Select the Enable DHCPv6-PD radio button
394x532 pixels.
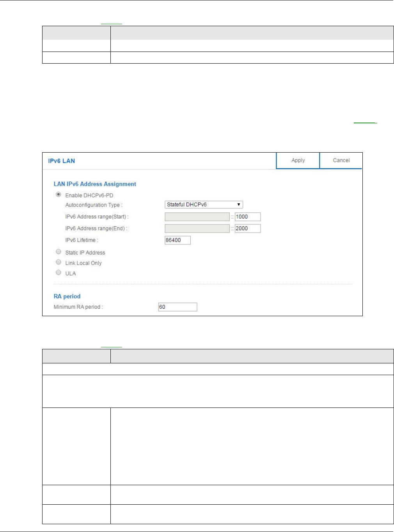[x=59, y=194]
